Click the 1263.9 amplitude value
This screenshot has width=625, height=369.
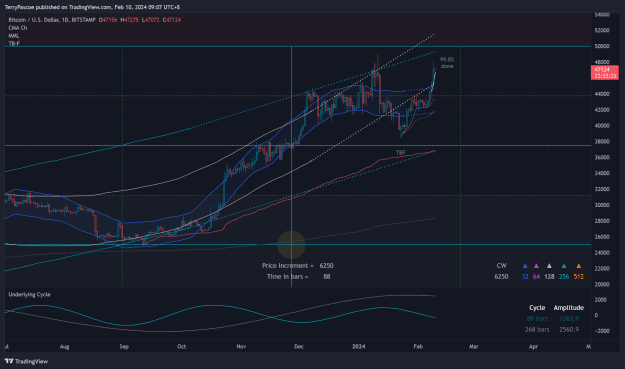pos(569,319)
